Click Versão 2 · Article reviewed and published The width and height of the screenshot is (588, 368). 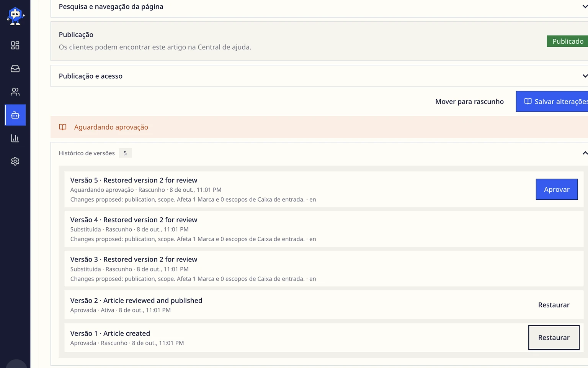pos(136,301)
